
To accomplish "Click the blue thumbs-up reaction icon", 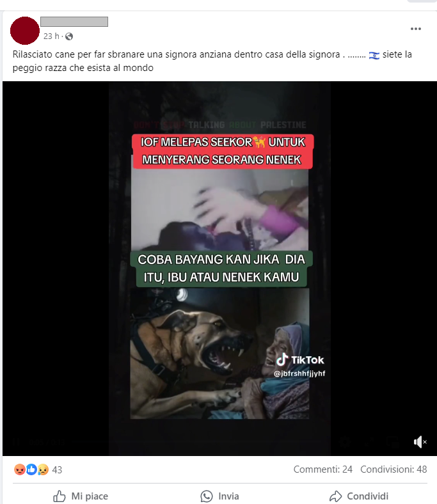I will (31, 469).
